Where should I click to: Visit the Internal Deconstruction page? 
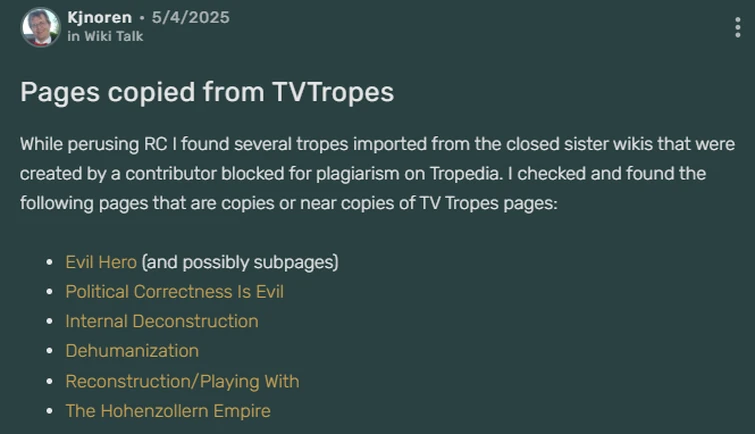coord(161,321)
